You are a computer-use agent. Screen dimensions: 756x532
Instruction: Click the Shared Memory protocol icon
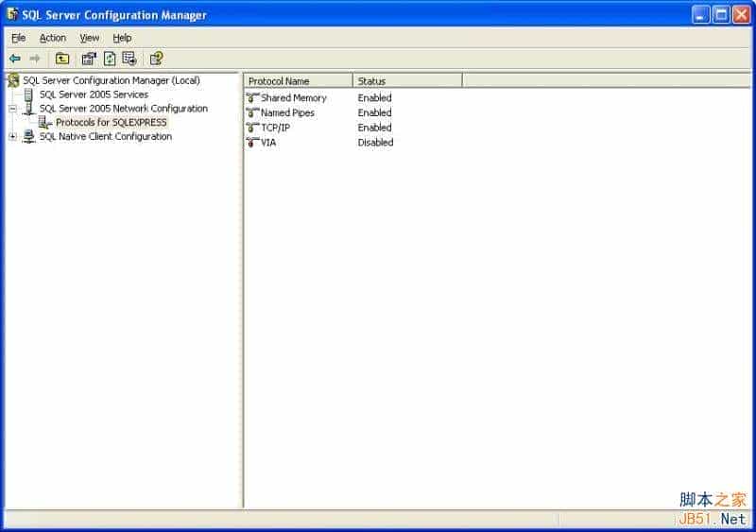click(x=252, y=97)
